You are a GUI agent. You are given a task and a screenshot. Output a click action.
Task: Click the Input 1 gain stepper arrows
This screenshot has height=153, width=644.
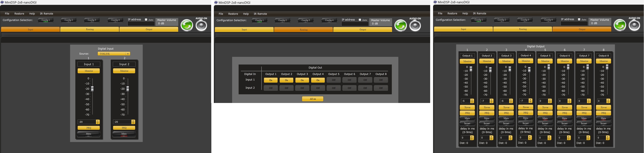[x=98, y=122]
